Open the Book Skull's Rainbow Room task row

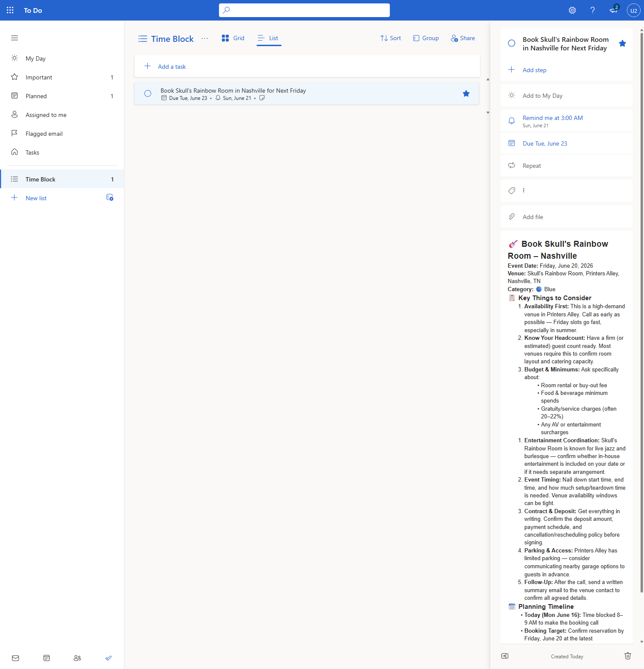point(307,94)
